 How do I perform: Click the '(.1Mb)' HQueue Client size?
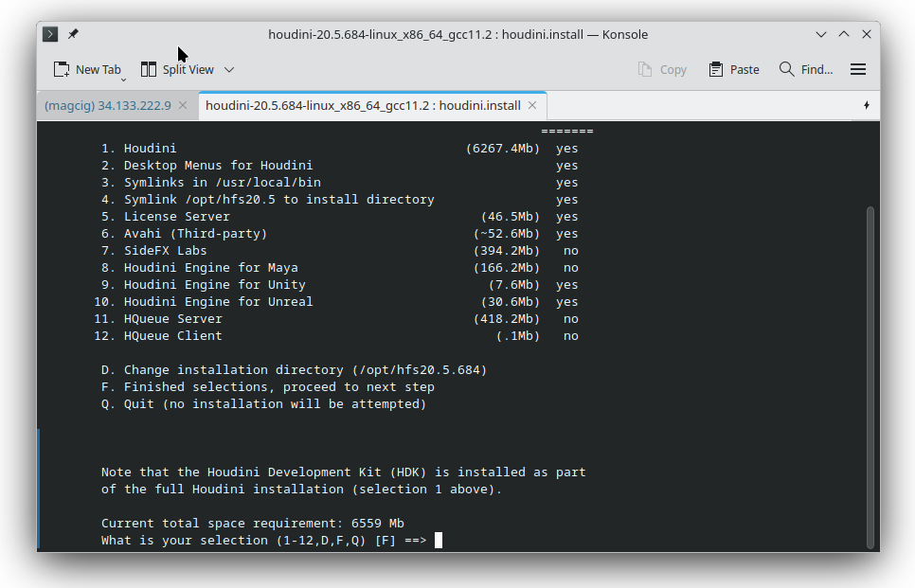click(518, 336)
